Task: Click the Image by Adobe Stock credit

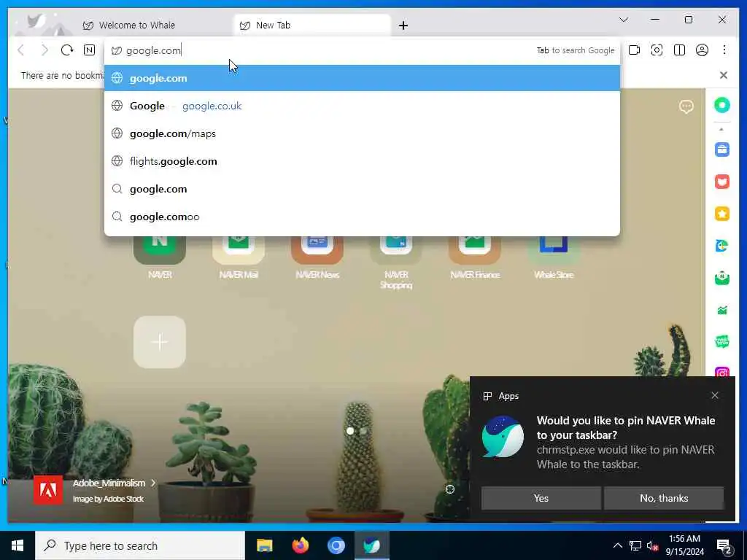Action: tap(108, 499)
